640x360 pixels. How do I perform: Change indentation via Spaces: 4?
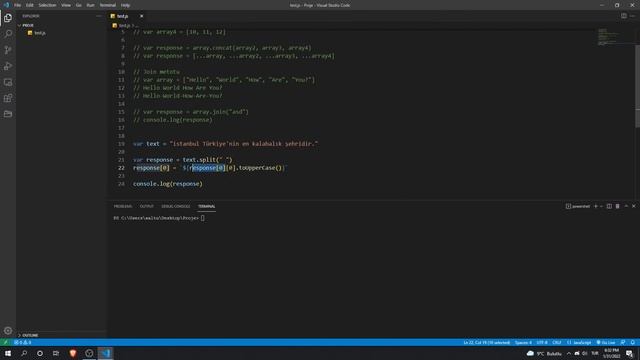point(523,342)
